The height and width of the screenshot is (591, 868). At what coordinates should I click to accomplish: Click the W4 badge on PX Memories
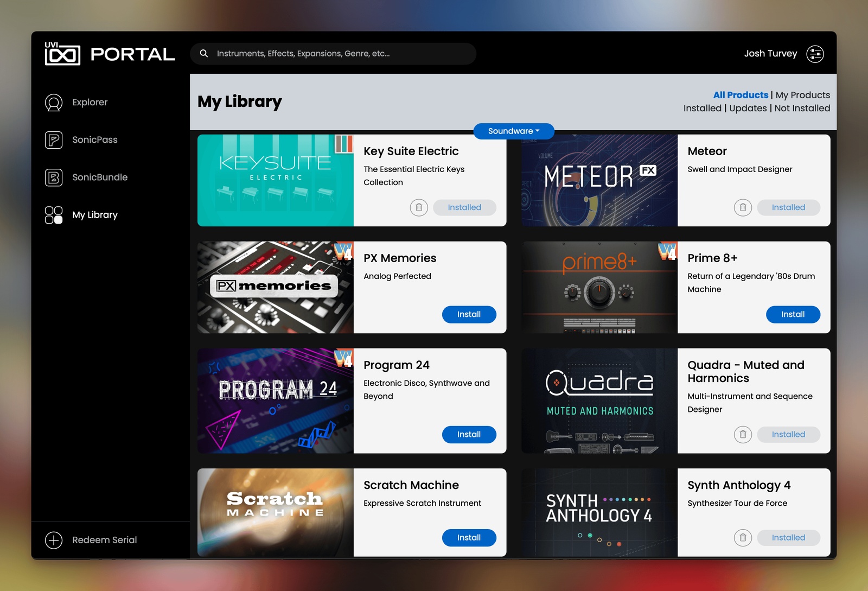click(343, 251)
